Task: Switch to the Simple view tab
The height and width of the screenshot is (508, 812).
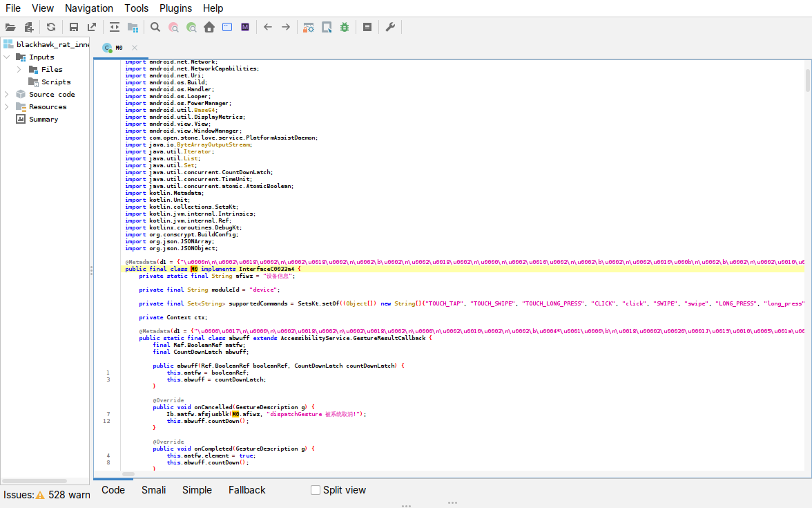Action: click(197, 490)
